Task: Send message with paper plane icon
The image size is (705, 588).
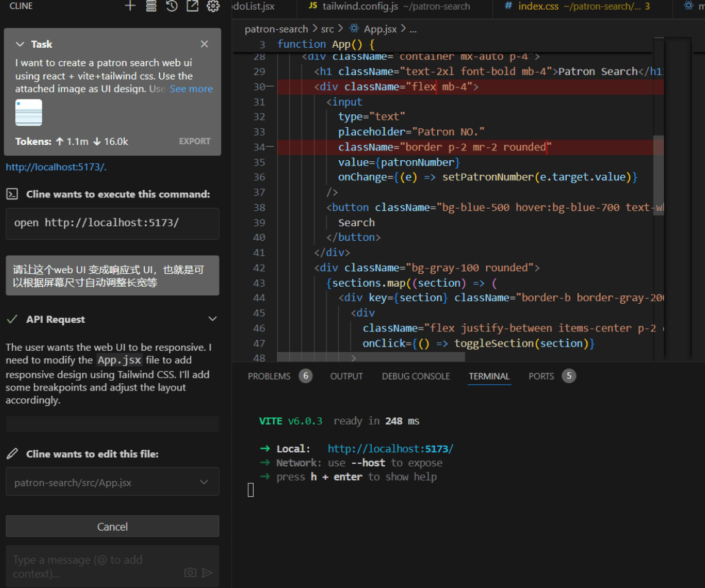Action: (207, 572)
